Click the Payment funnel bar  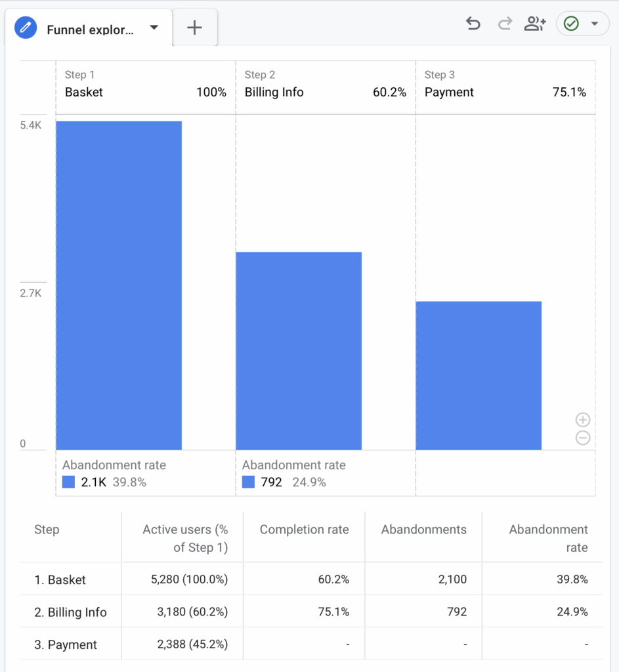pyautogui.click(x=479, y=375)
